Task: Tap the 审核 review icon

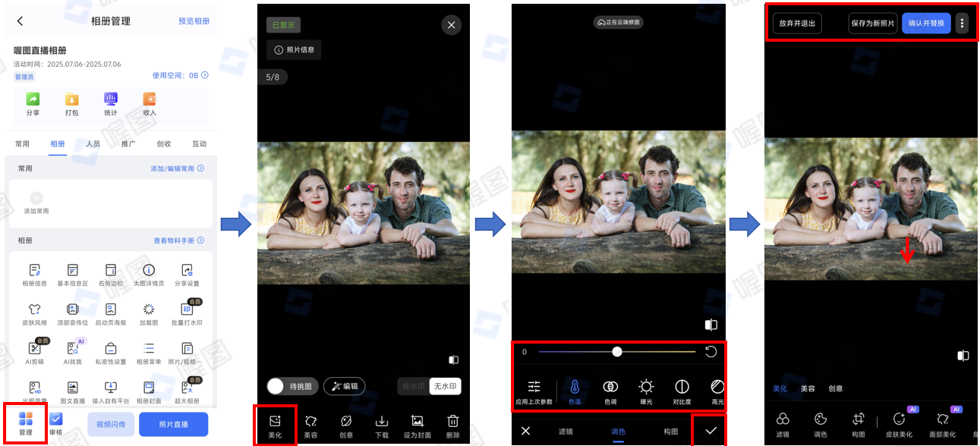Action: [55, 419]
